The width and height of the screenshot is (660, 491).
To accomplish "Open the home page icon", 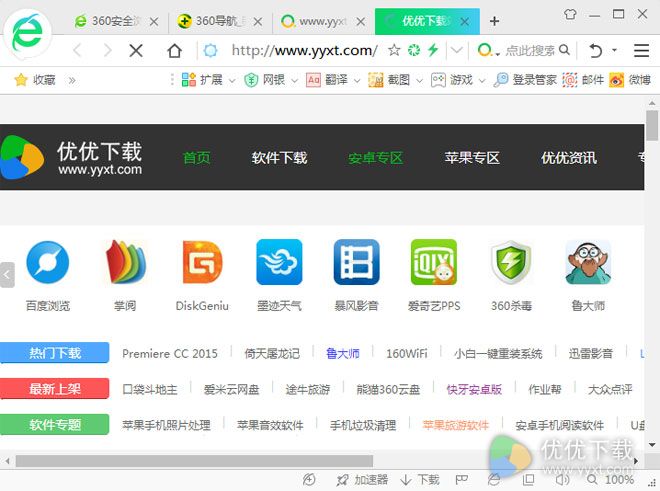I will tap(174, 51).
